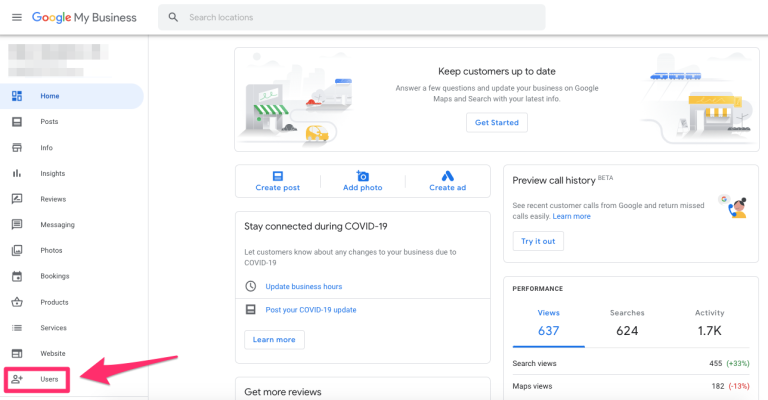Open the Update business hours link
The height and width of the screenshot is (400, 768).
point(303,287)
